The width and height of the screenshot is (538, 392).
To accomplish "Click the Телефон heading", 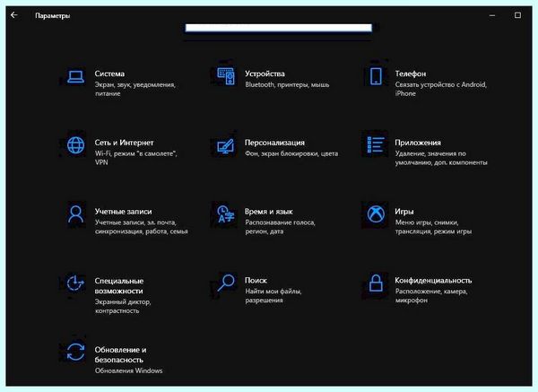I will [411, 74].
